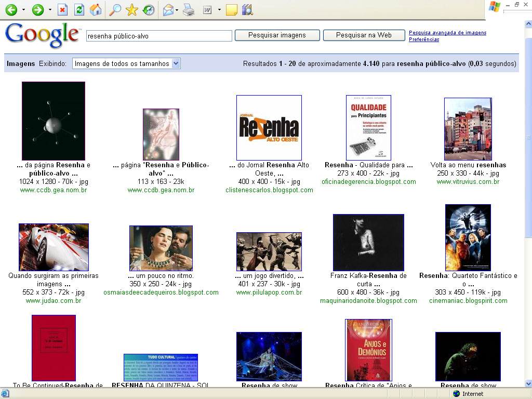Open the Anjos e Demônios book thumbnail
The width and height of the screenshot is (532, 399).
368,350
